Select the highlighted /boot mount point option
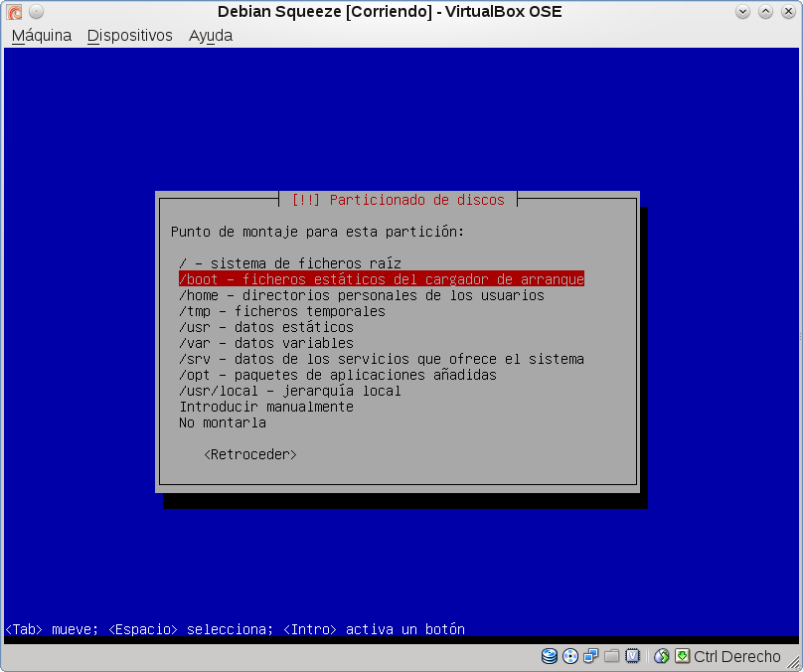 [382, 279]
